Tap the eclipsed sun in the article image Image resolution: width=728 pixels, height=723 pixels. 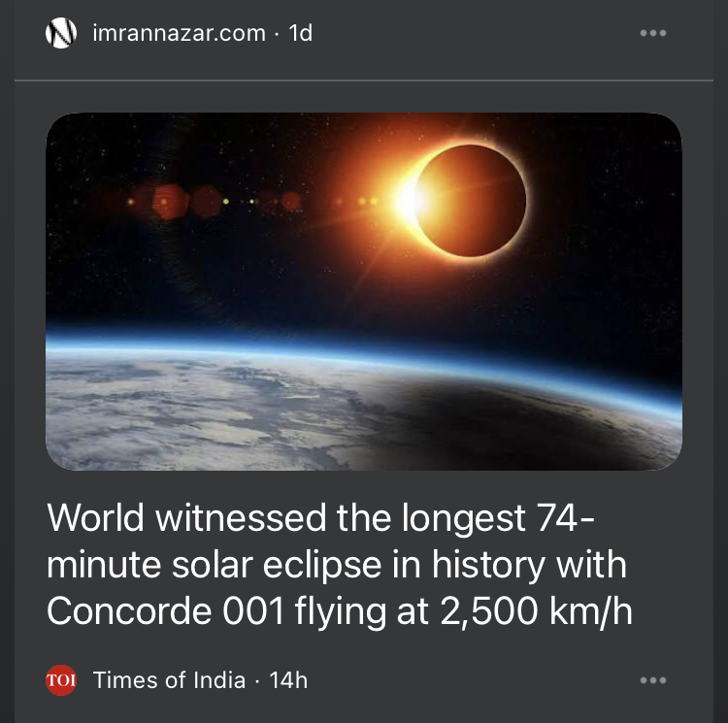tap(470, 200)
